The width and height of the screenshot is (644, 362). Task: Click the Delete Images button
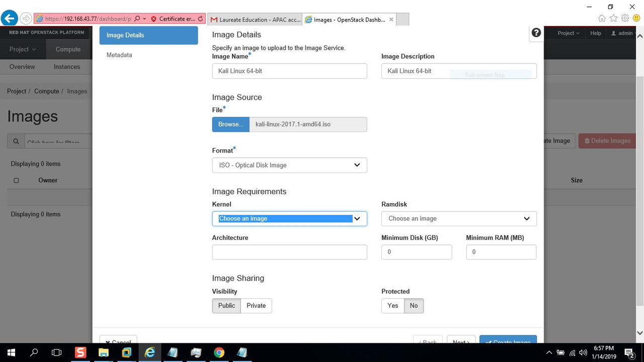607,141
